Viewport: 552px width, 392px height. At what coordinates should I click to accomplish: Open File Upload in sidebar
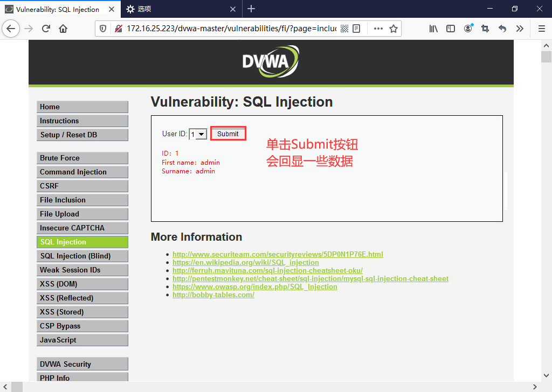pos(82,214)
